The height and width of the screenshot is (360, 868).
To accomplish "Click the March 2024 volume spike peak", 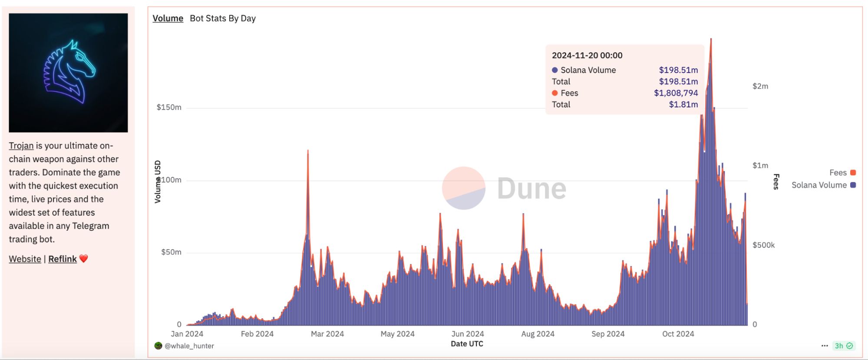I will point(308,152).
